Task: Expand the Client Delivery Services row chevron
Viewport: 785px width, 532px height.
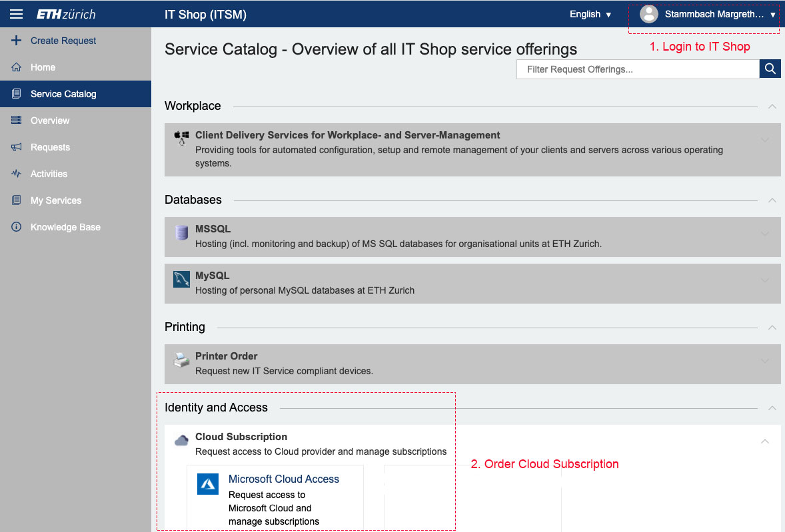Action: [x=765, y=140]
